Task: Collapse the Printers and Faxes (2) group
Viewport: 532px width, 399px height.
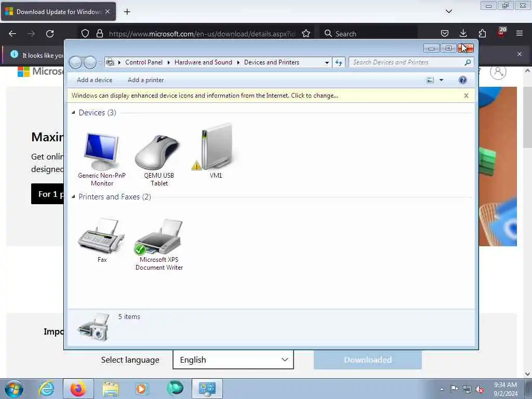Action: pyautogui.click(x=73, y=197)
